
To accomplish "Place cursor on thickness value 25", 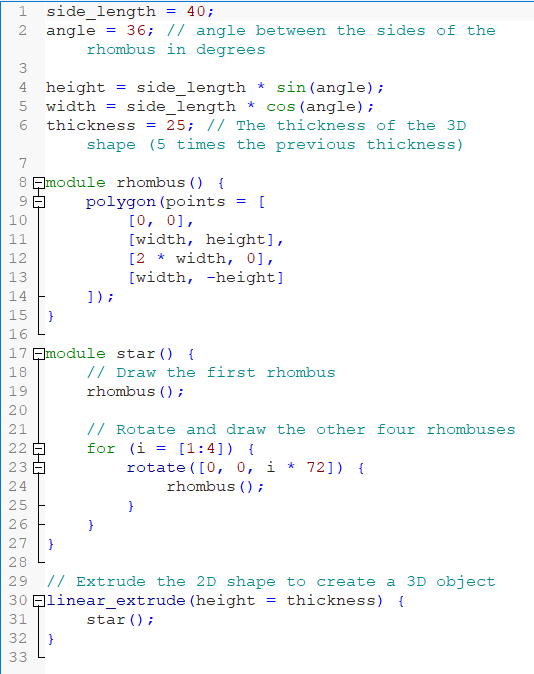I will (x=176, y=126).
